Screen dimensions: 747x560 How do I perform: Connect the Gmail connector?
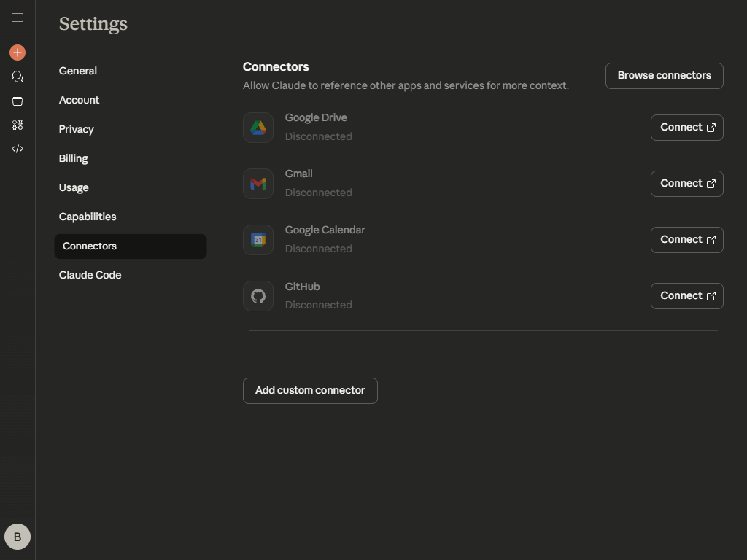686,183
